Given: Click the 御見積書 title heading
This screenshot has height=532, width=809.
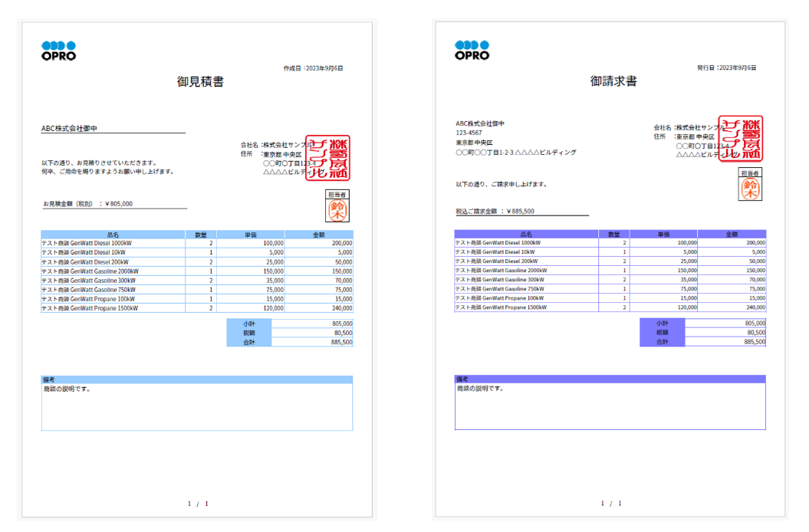Looking at the screenshot, I should 200,82.
